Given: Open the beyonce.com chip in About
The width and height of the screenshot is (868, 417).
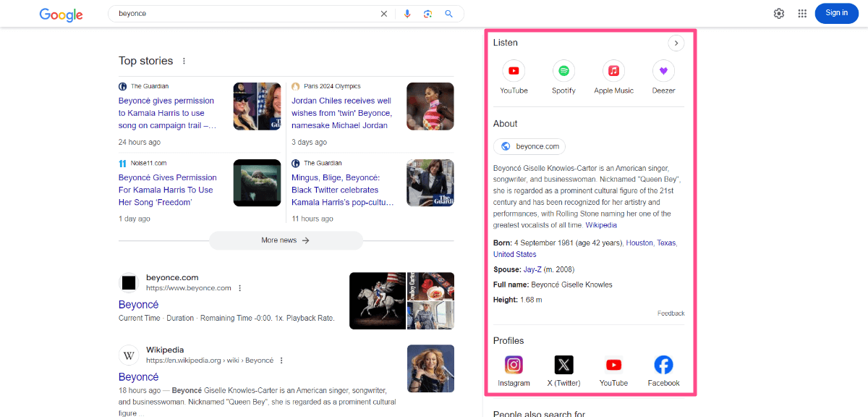Looking at the screenshot, I should 529,146.
